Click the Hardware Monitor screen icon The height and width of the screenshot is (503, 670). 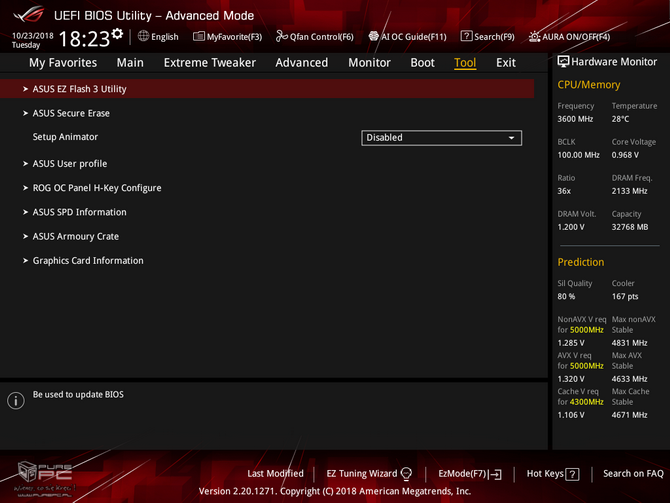pos(563,62)
